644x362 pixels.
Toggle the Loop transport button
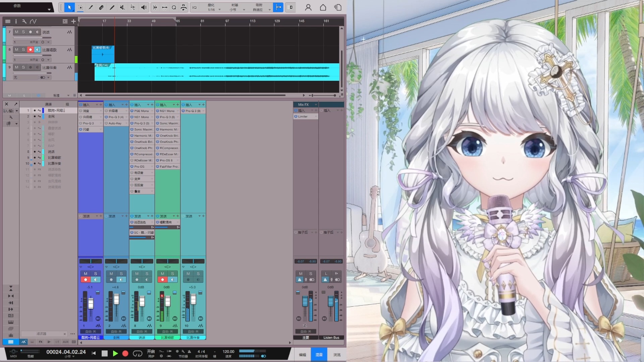pos(138,353)
